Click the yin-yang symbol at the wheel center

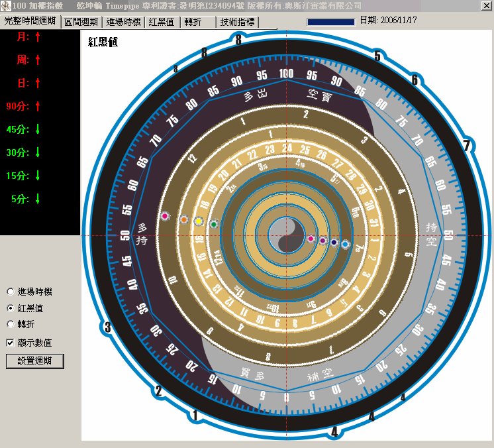[x=286, y=235]
